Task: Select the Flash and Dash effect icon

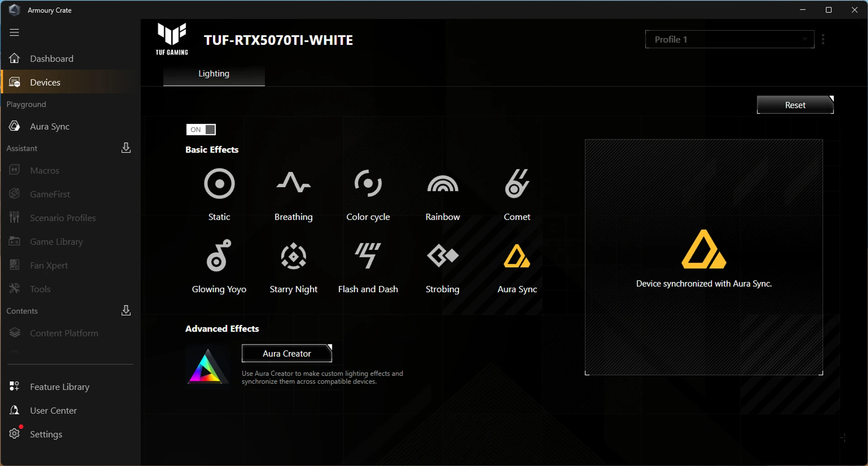Action: pyautogui.click(x=368, y=256)
